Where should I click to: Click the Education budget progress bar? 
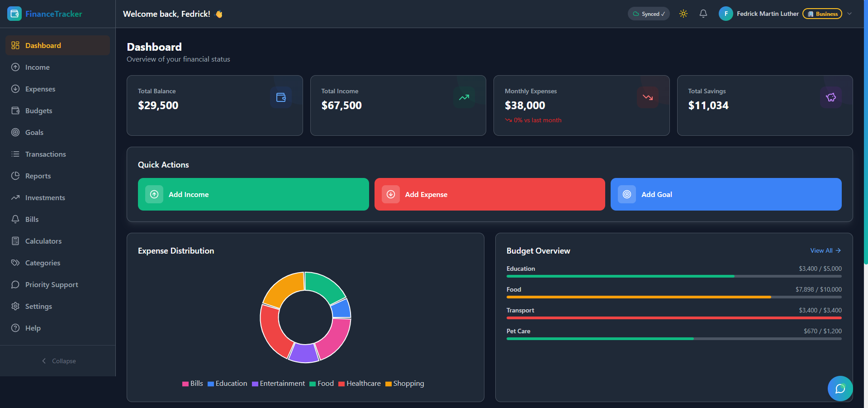pyautogui.click(x=674, y=276)
